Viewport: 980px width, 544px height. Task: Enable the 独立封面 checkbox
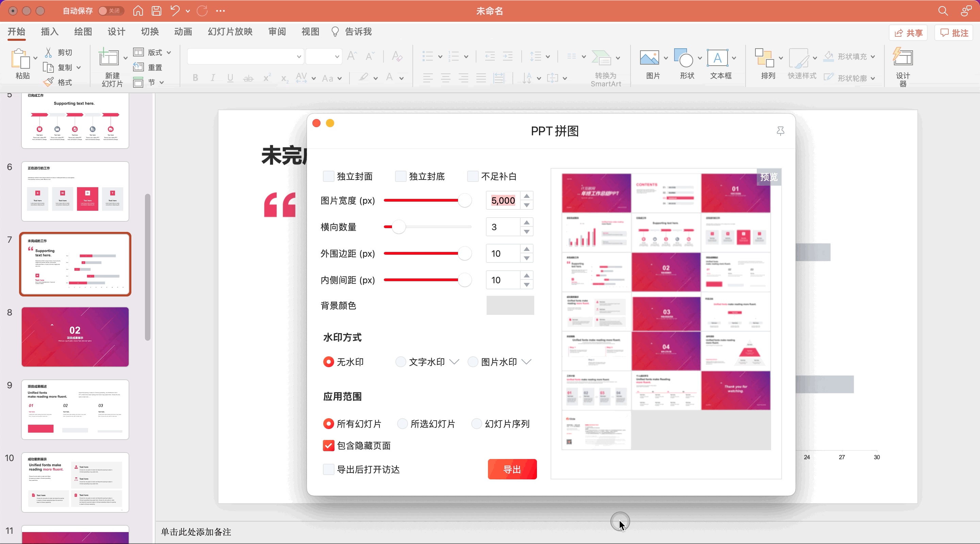(328, 176)
